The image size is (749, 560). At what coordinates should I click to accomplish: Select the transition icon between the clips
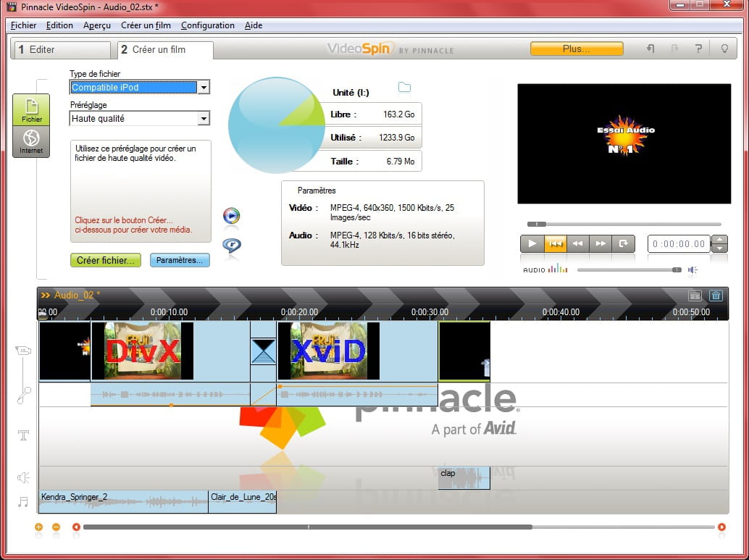click(263, 351)
